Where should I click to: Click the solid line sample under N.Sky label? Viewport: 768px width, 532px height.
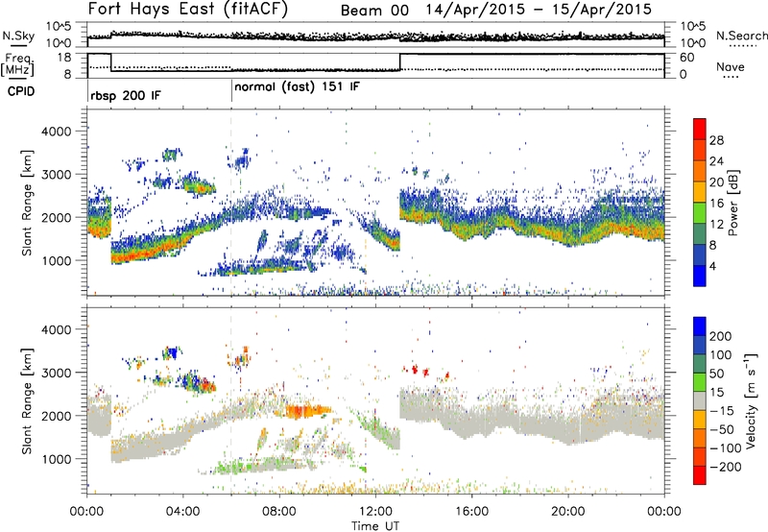click(18, 45)
